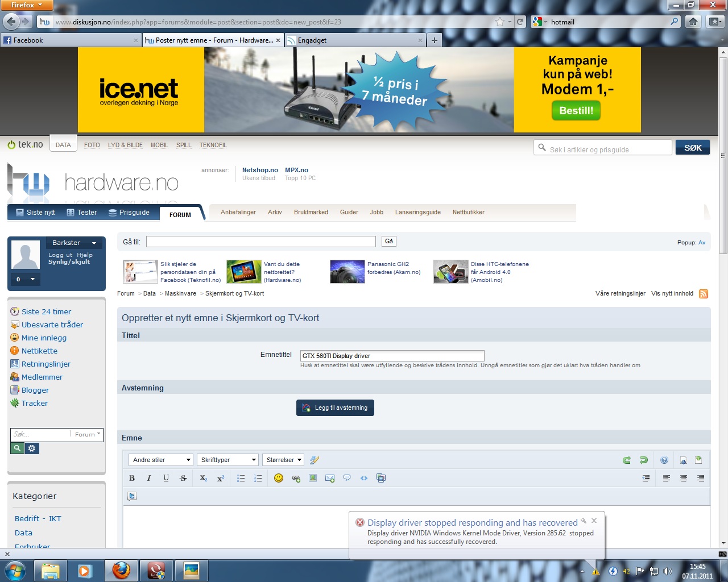Open advanced search gear in the sidebar
Image resolution: width=728 pixels, height=582 pixels.
pos(32,448)
